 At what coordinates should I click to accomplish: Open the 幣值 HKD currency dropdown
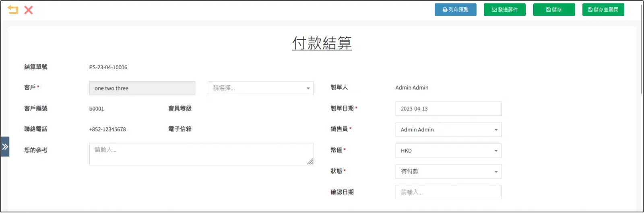pyautogui.click(x=448, y=151)
